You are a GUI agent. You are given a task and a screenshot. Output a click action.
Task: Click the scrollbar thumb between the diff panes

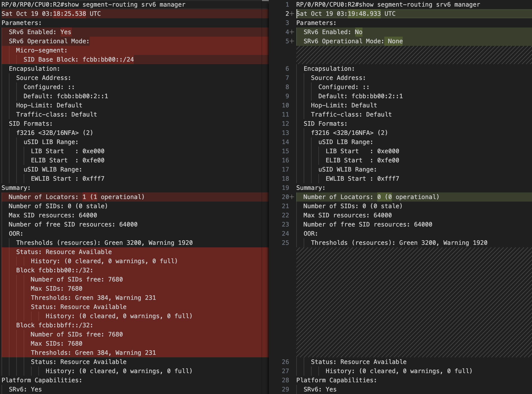pyautogui.click(x=265, y=1)
